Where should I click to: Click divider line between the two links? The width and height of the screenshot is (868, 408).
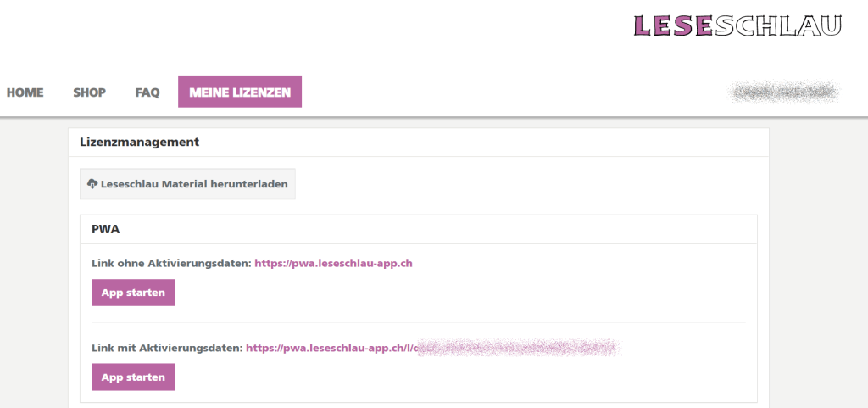point(418,322)
